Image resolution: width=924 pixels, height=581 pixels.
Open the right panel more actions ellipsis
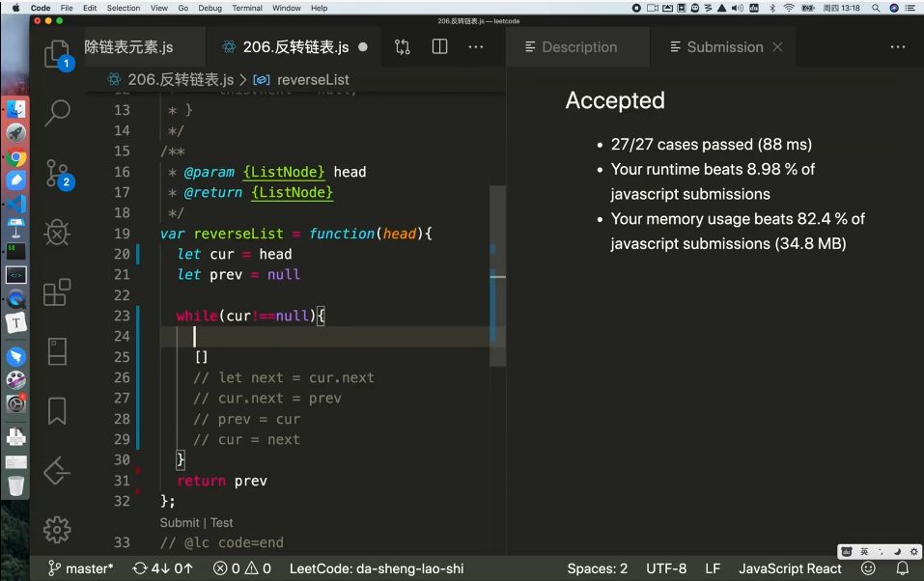898,47
